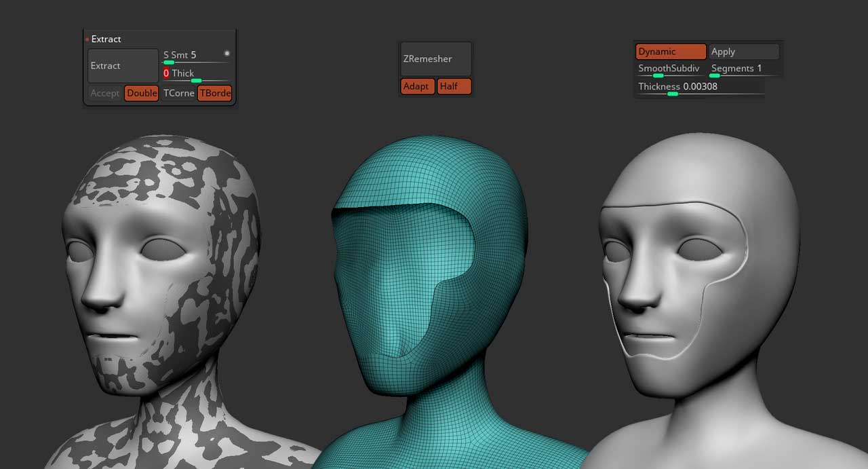The width and height of the screenshot is (868, 469).
Task: Toggle the Dynamic subdivision button
Action: pyautogui.click(x=671, y=52)
